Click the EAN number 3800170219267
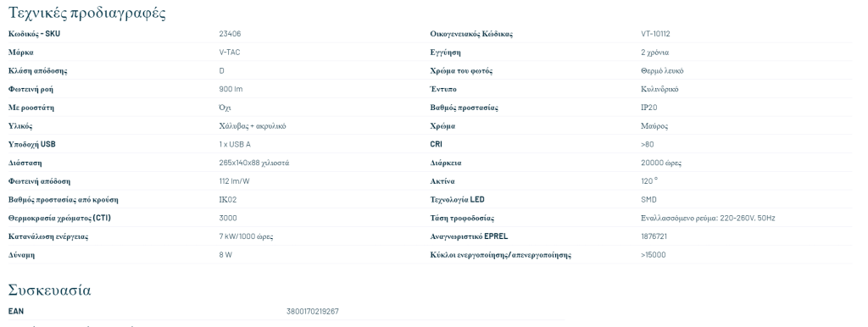 [312, 312]
